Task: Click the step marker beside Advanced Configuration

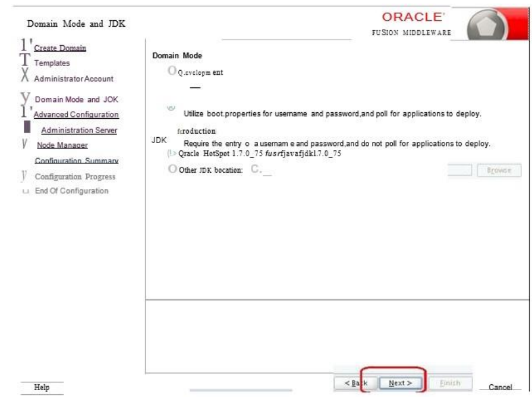Action: (x=26, y=112)
